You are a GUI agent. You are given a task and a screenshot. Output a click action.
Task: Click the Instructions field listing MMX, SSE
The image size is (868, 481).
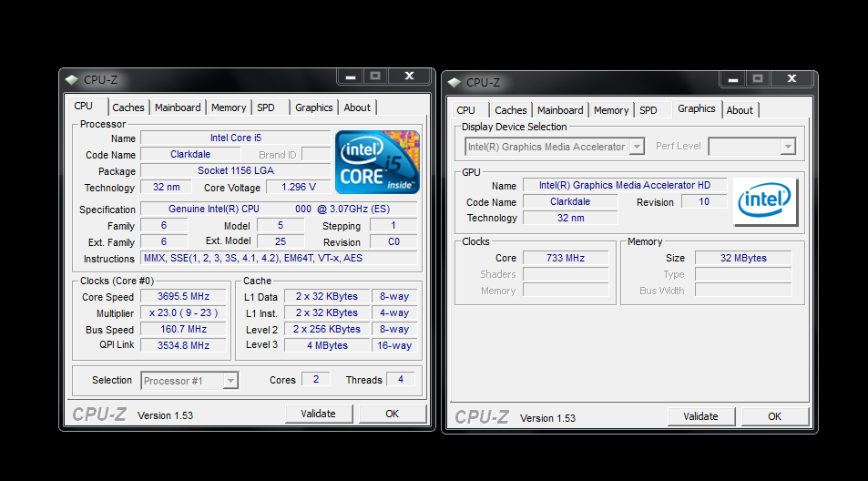tap(279, 258)
